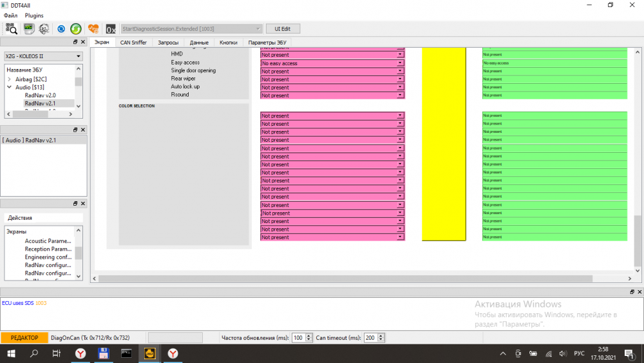The height and width of the screenshot is (363, 644).
Task: Open the Файл menu
Action: coord(11,15)
